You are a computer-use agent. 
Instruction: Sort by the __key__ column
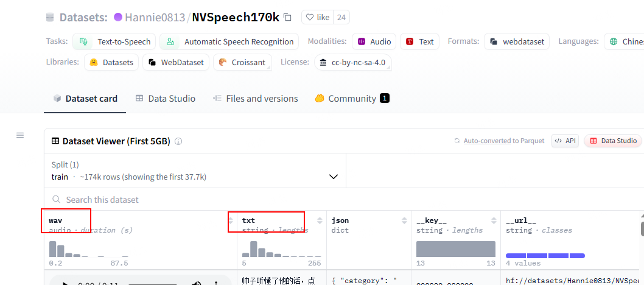(x=494, y=220)
